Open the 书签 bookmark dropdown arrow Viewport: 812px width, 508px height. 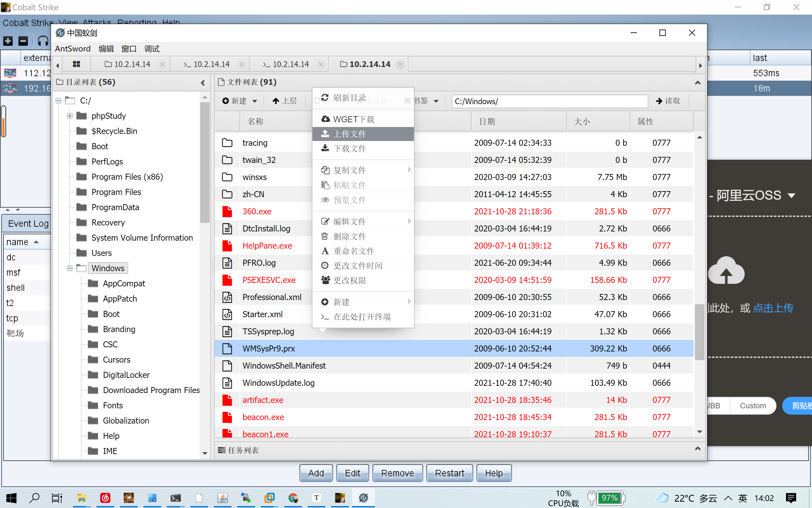436,101
